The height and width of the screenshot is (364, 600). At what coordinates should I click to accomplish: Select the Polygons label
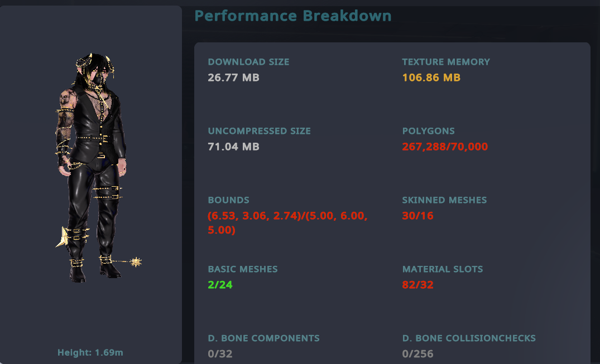[428, 131]
